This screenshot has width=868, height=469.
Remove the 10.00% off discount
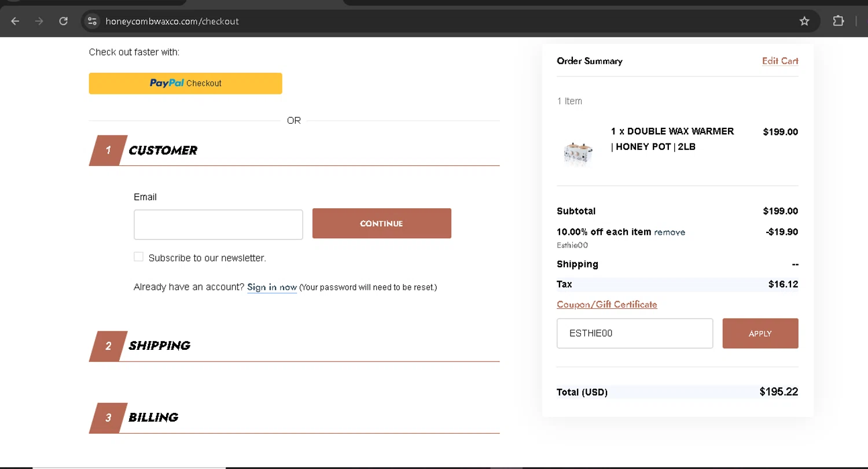coord(670,232)
